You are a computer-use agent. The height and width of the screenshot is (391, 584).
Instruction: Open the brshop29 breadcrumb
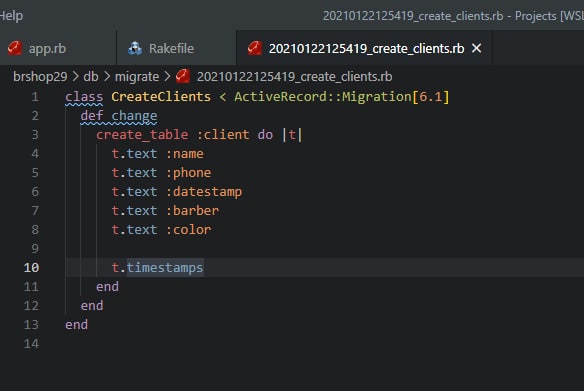point(40,77)
